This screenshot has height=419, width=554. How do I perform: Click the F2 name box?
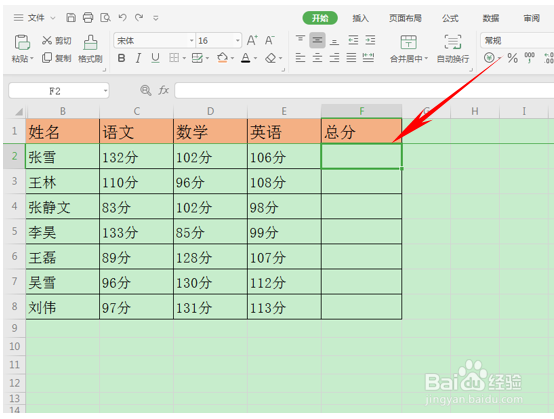tap(59, 91)
